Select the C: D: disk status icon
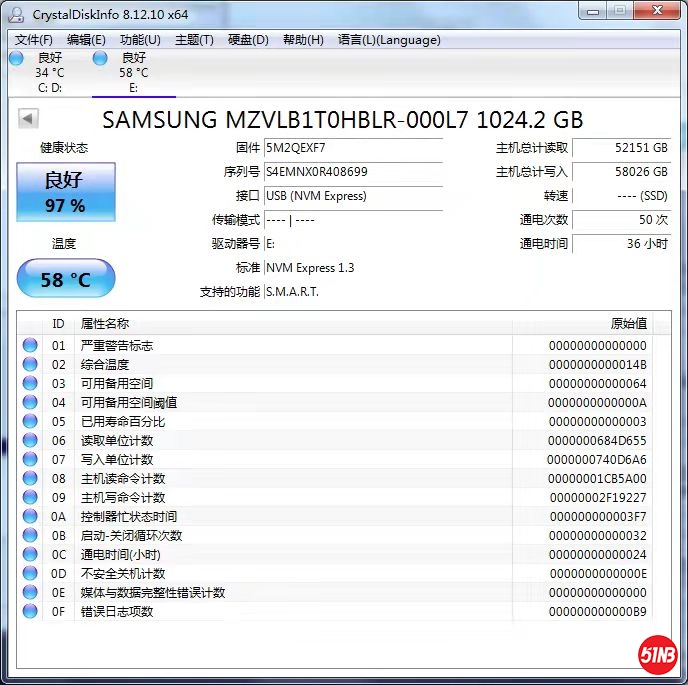This screenshot has width=688, height=685. click(16, 59)
